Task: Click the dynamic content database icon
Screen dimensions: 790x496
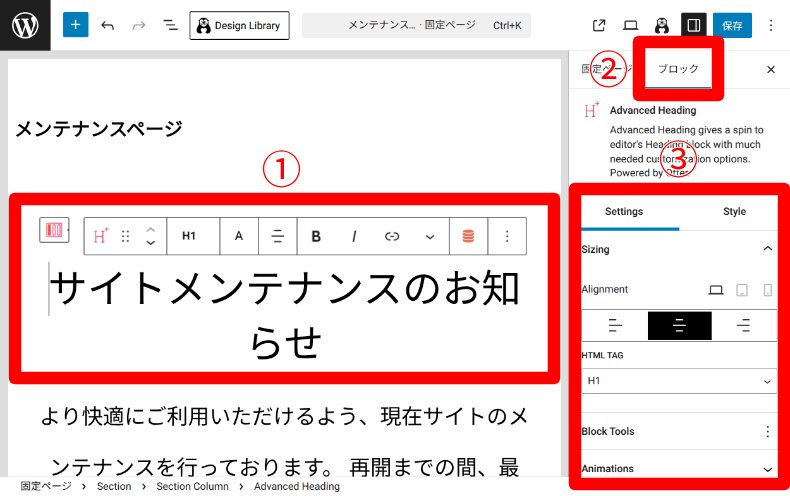Action: tap(469, 236)
